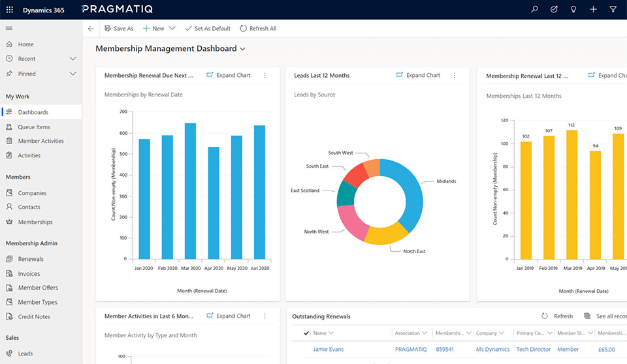Select Companies in the Members section
The height and width of the screenshot is (364, 627).
tap(32, 193)
